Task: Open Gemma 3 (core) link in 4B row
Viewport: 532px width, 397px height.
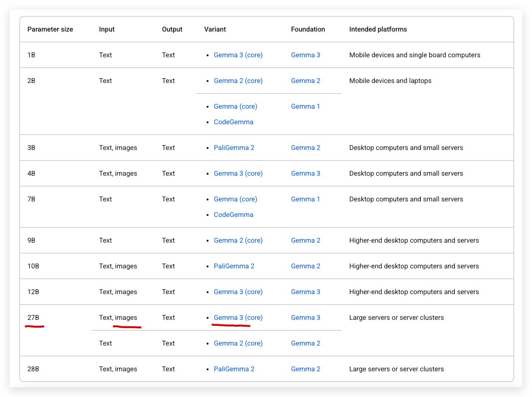Action: (238, 174)
